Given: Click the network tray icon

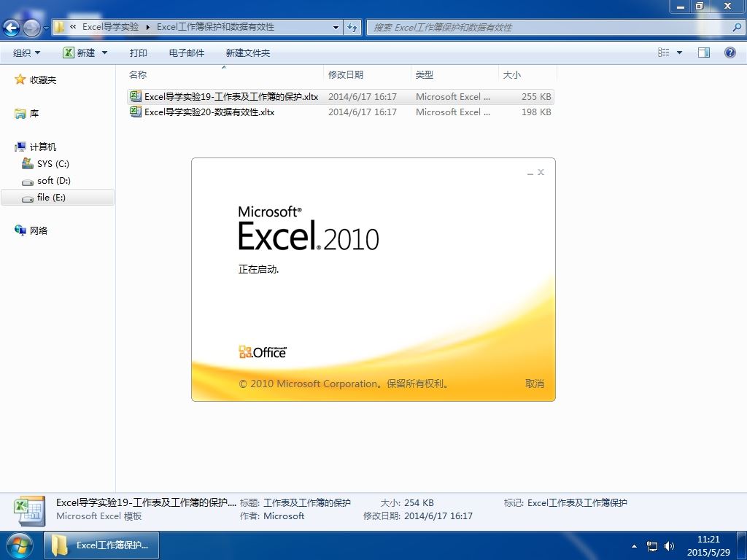Looking at the screenshot, I should pyautogui.click(x=651, y=546).
